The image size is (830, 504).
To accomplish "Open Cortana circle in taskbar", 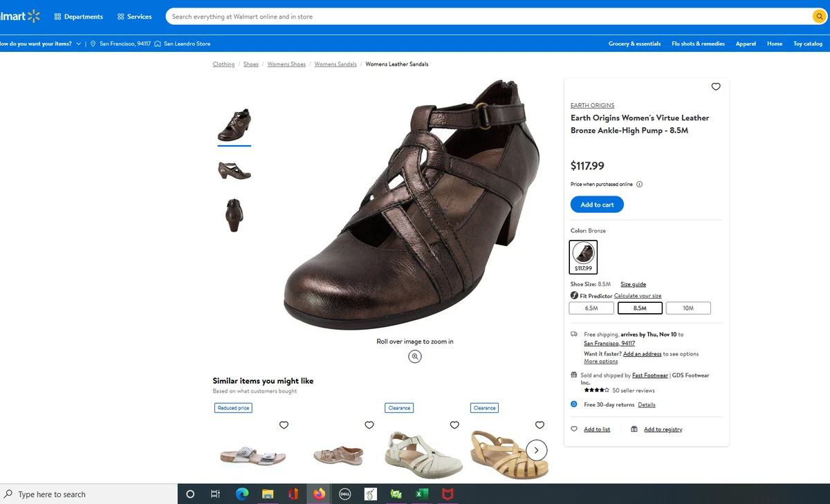I will click(x=190, y=494).
